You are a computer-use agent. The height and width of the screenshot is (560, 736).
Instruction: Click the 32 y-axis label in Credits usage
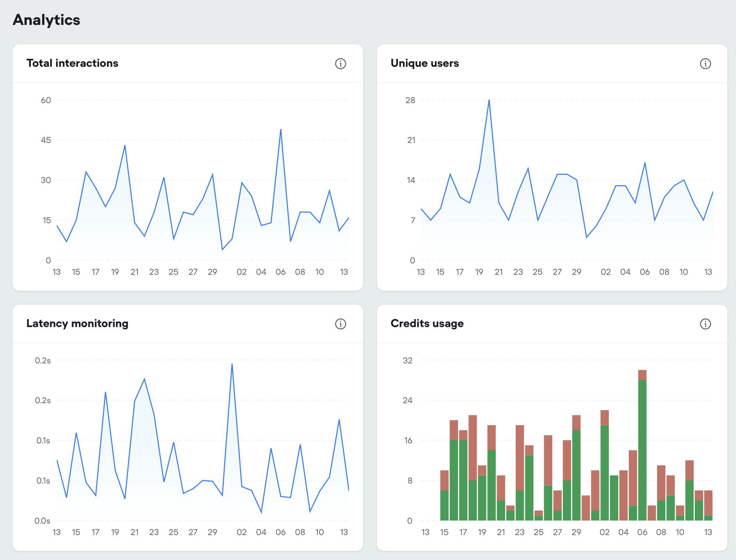click(x=407, y=361)
